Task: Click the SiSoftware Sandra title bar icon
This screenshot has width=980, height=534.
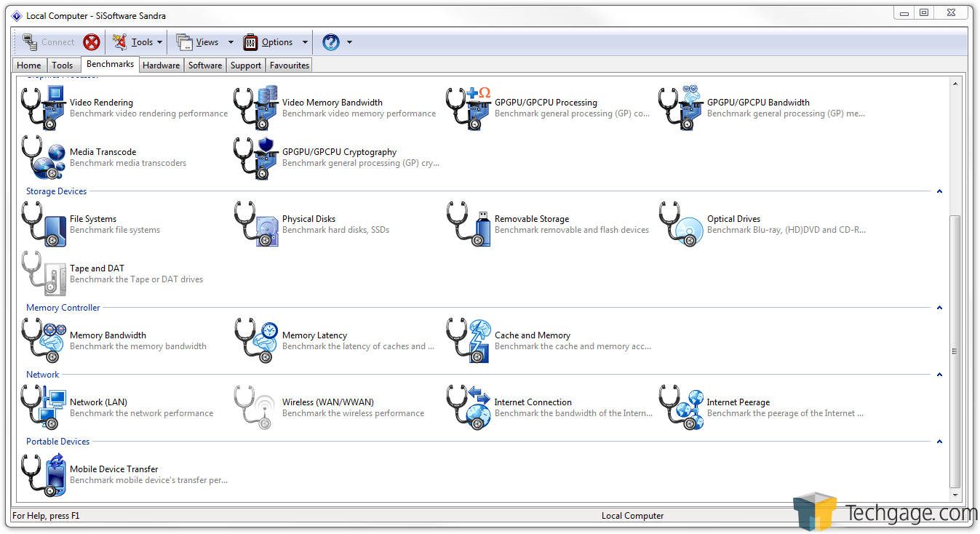Action: [x=17, y=15]
